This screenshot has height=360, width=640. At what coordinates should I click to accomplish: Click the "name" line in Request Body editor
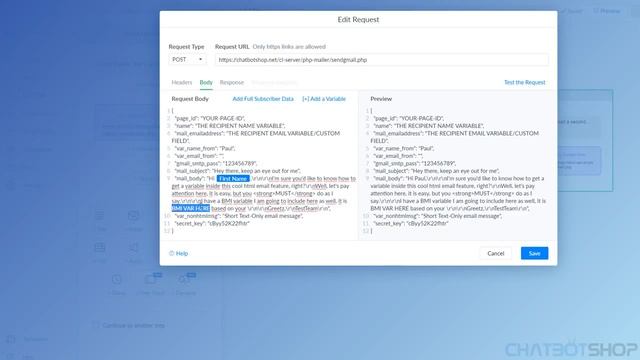[x=230, y=126]
